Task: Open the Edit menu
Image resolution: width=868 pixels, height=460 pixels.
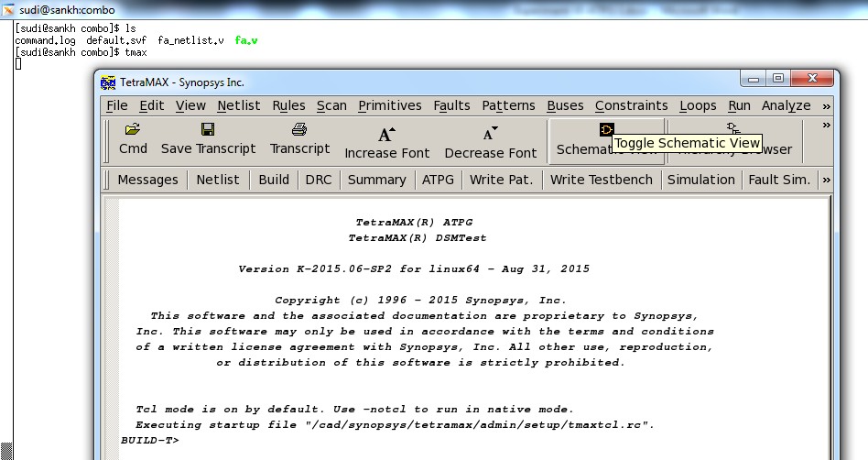Action: (x=152, y=105)
